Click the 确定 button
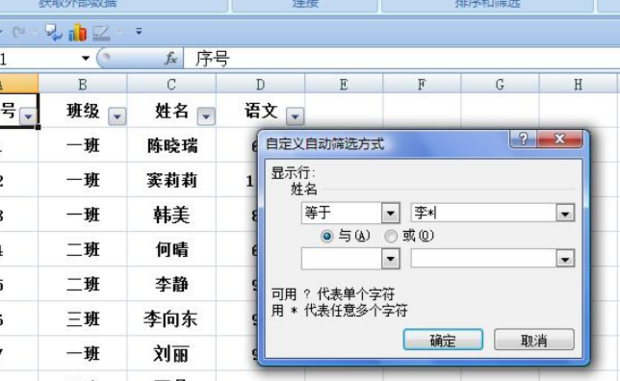The height and width of the screenshot is (381, 620). coord(443,340)
